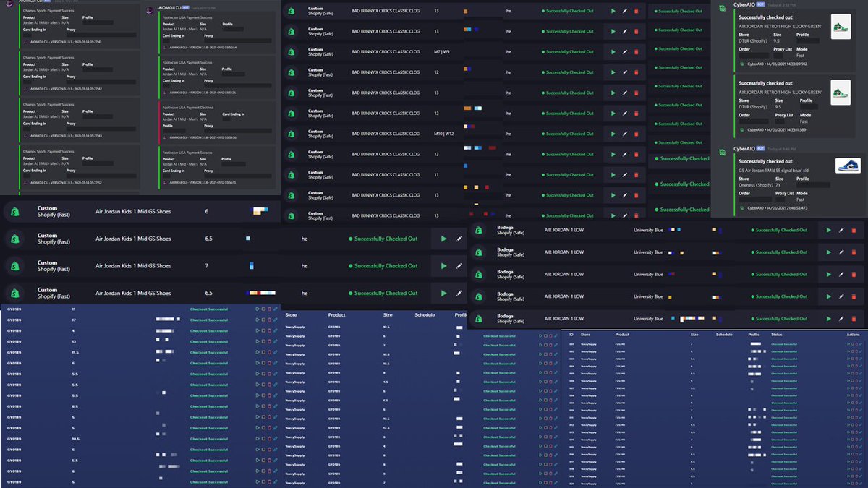Click Shopify logo on size 7 Air Jordan Kids row
868x488 pixels.
pyautogui.click(x=16, y=266)
